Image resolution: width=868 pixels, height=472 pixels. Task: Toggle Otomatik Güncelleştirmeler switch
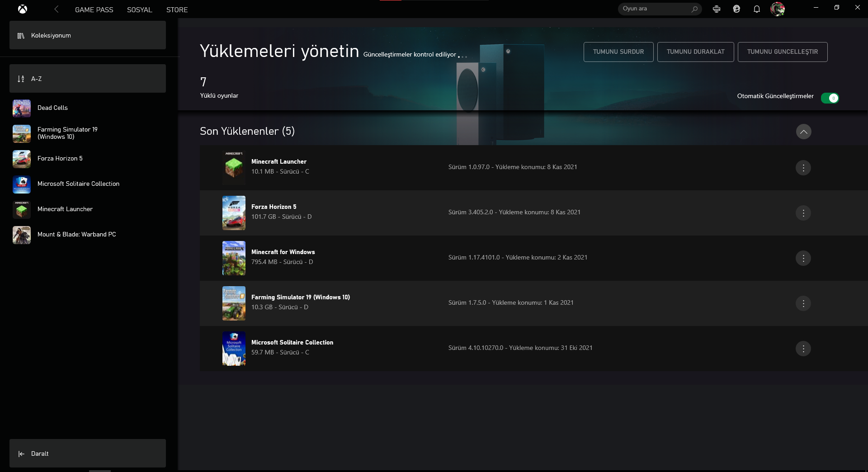pos(830,98)
